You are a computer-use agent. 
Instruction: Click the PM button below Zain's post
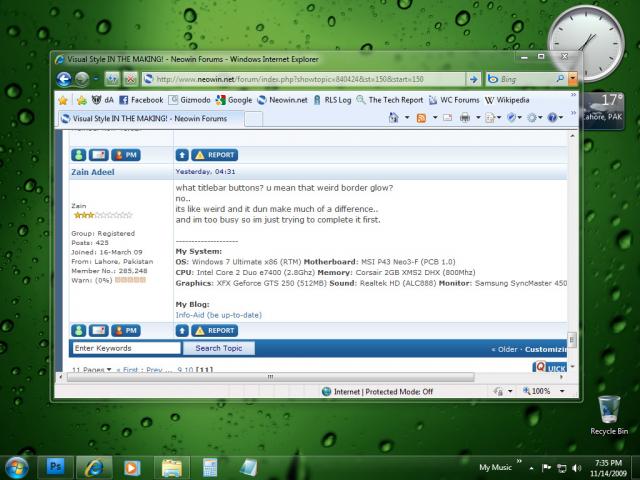click(126, 331)
